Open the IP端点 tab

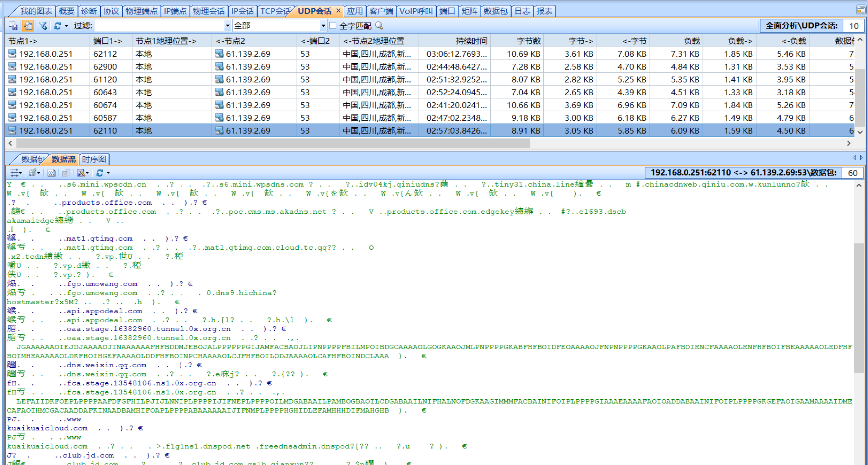(x=175, y=11)
